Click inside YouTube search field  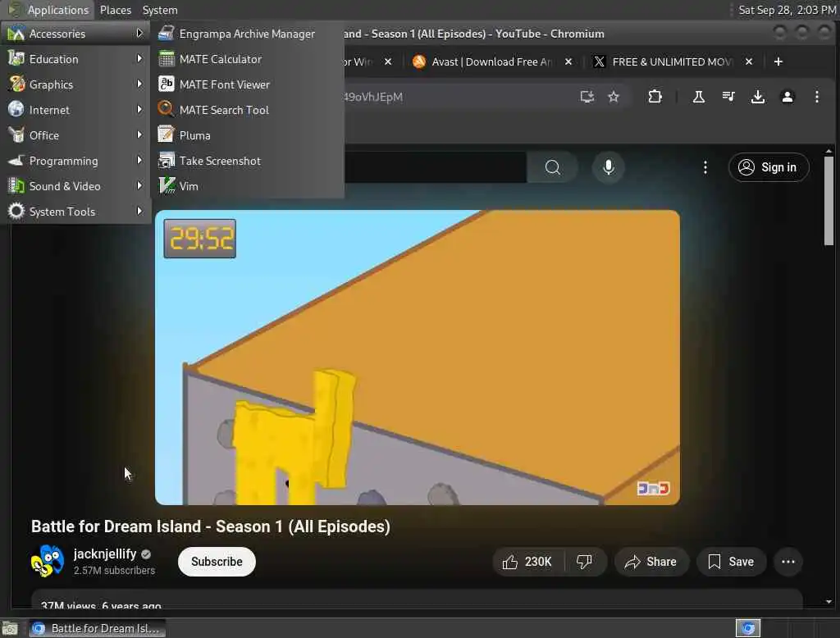coord(435,167)
